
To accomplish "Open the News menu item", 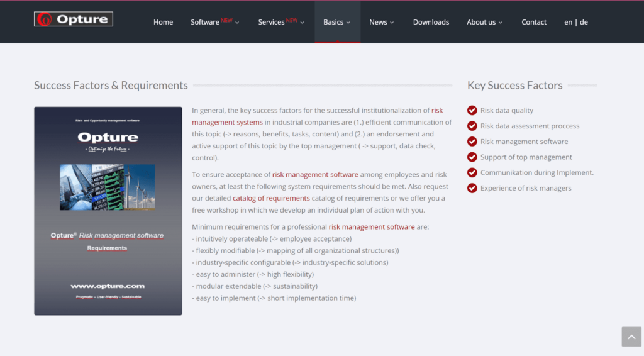I will pos(378,22).
